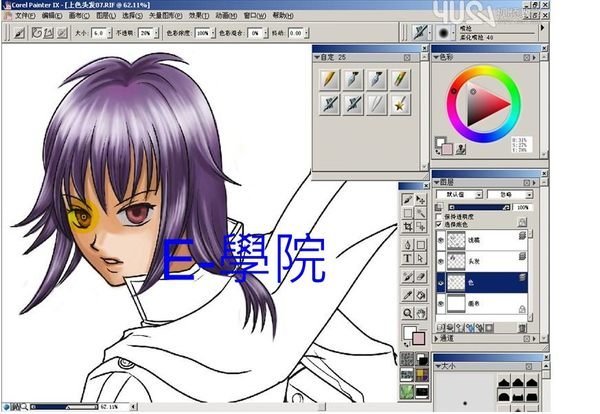Toggle visibility of the 头发 layer

[x=442, y=261]
